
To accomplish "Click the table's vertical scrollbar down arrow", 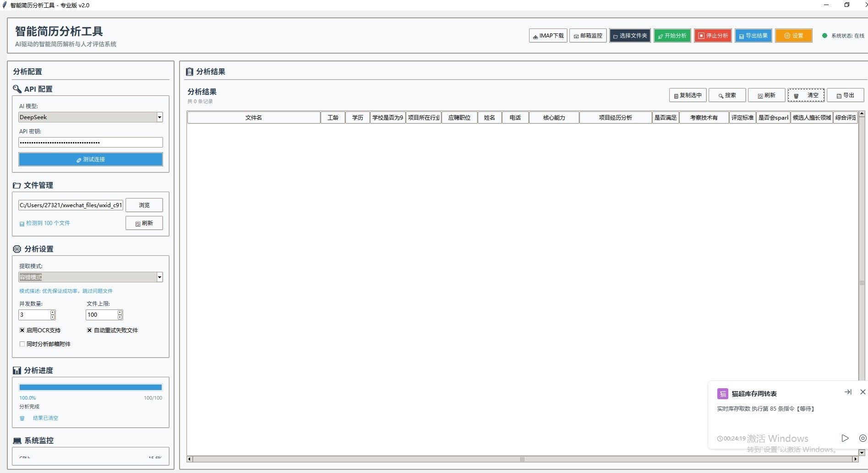I will (862, 452).
